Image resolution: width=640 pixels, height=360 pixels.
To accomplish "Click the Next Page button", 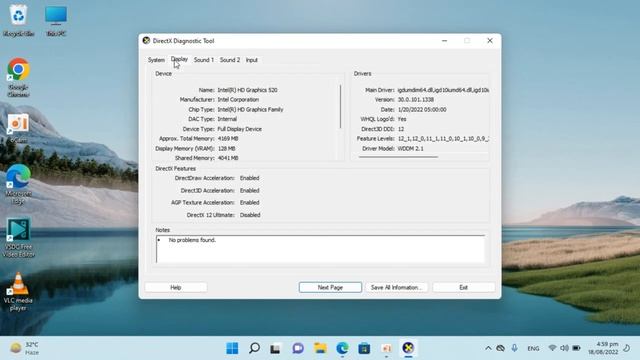I will coord(330,287).
